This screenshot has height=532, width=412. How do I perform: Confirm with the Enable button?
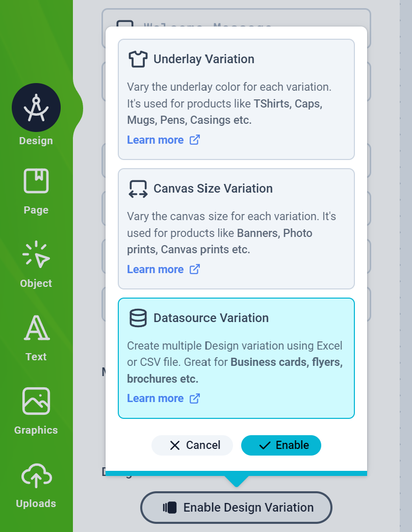pos(281,445)
